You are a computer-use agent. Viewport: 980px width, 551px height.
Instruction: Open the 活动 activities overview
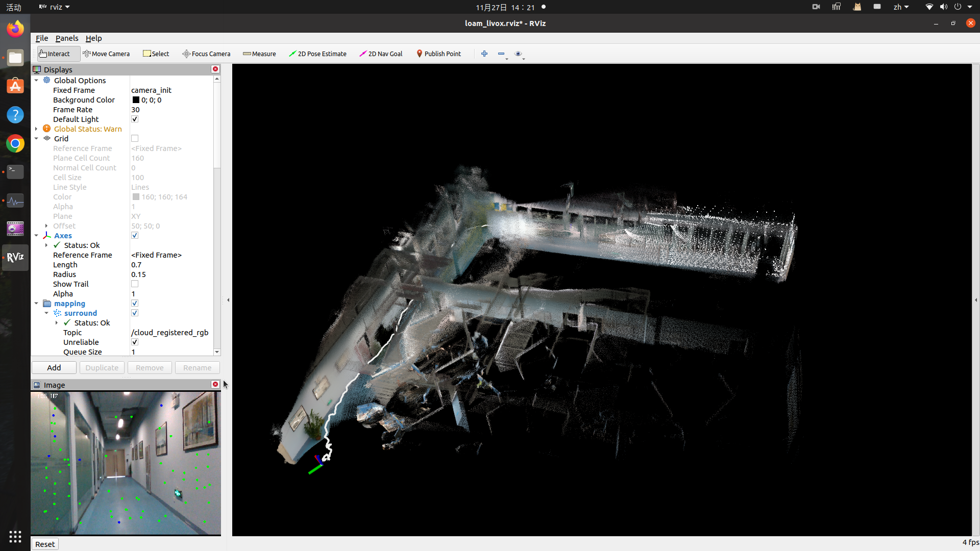tap(14, 7)
